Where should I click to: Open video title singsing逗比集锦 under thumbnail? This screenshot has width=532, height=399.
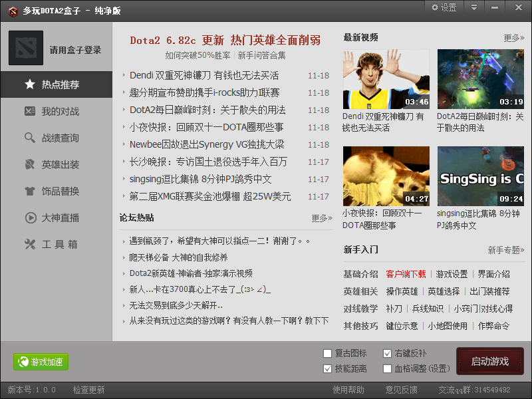click(x=478, y=219)
